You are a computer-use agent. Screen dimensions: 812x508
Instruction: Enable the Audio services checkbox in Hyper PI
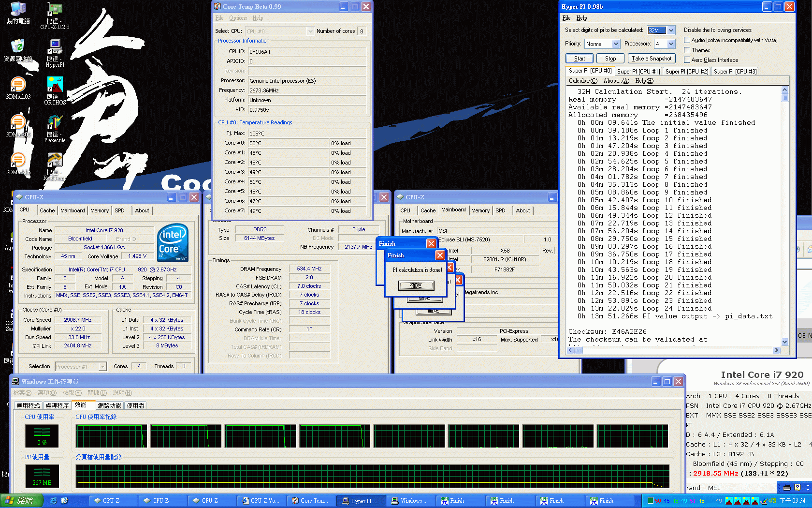687,40
